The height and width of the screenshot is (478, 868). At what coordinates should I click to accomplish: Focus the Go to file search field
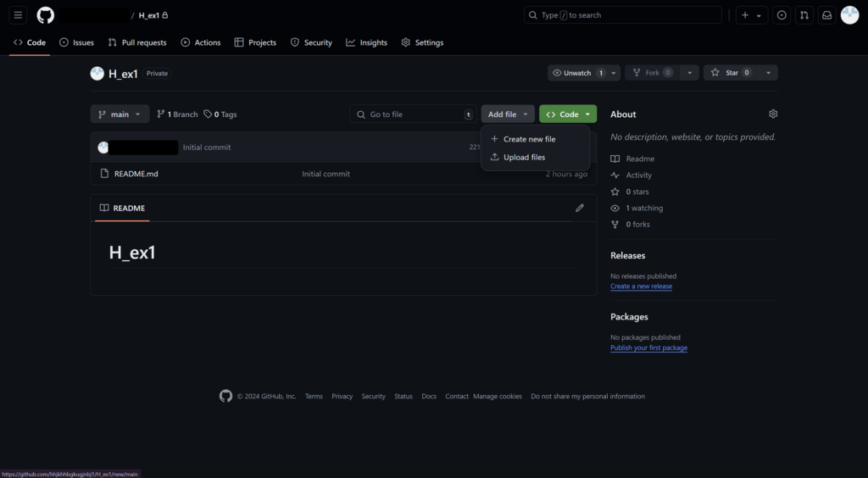413,114
